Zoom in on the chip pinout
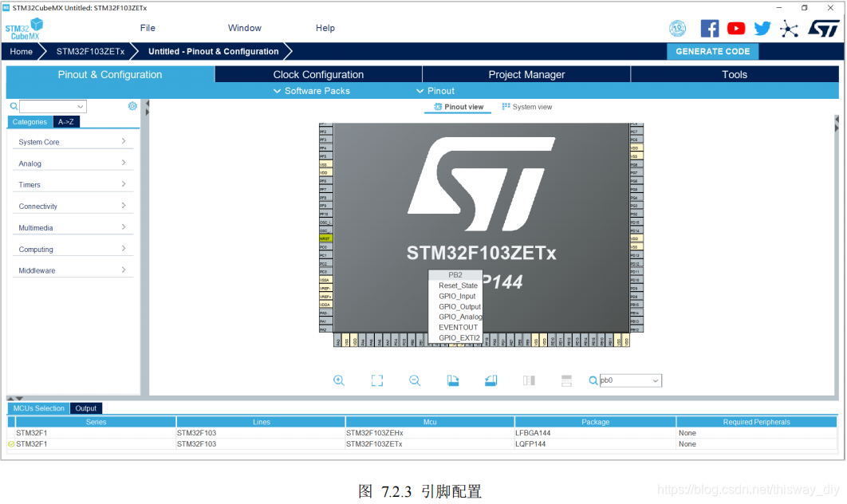Image resolution: width=847 pixels, height=504 pixels. (339, 380)
